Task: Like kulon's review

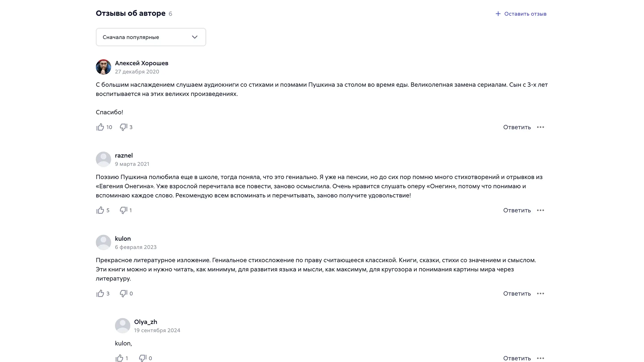Action: tap(100, 293)
